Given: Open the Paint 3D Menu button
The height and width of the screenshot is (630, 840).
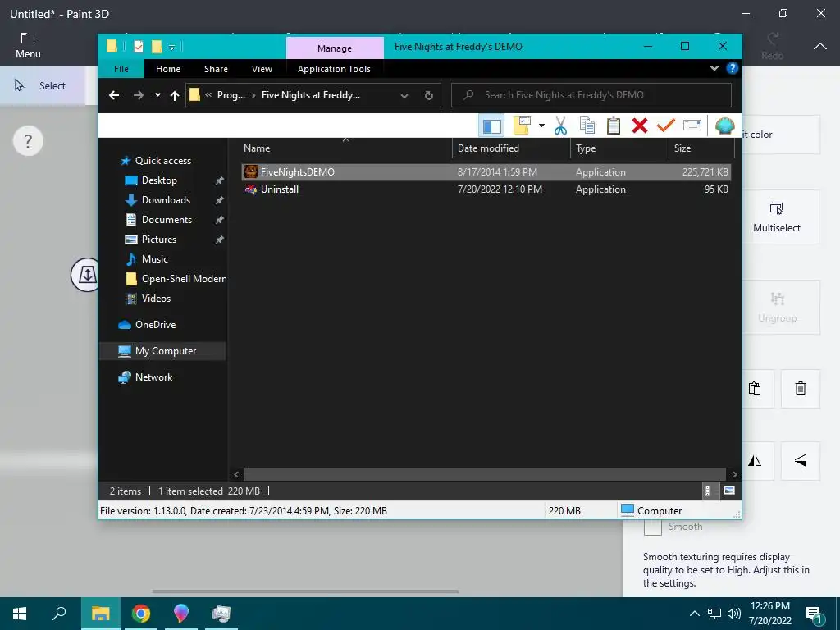Looking at the screenshot, I should (28, 46).
